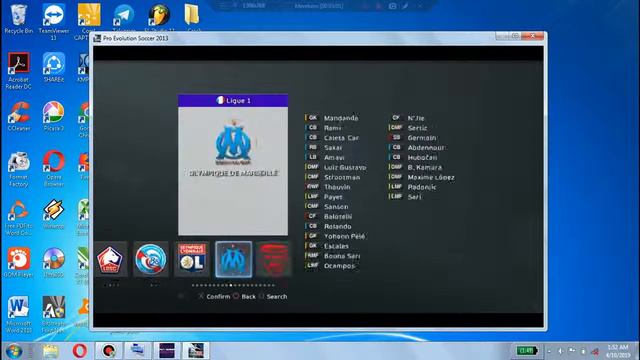Viewport: 640px width, 360px height.
Task: Click the CF position tag beside Balotelli
Action: (x=313, y=216)
